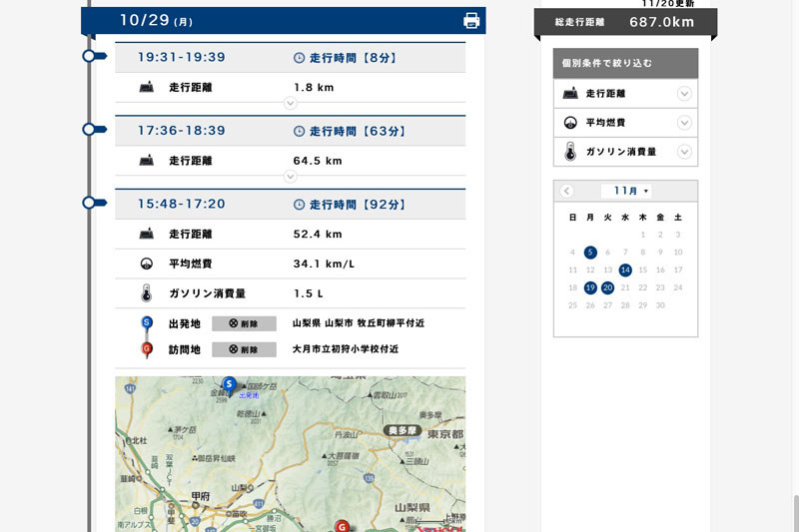
Task: Click the 19:31-19:39 trip header row
Action: coord(290,58)
